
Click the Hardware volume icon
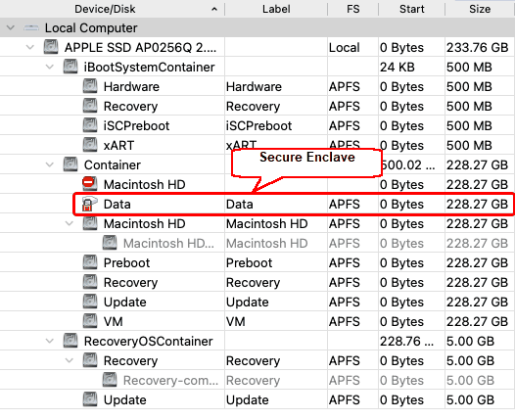[90, 86]
